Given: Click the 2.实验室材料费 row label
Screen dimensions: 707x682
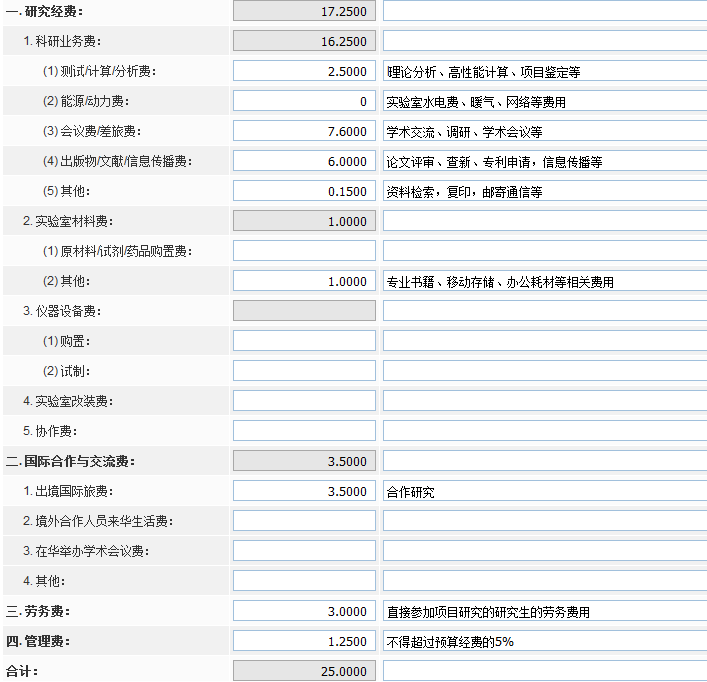Looking at the screenshot, I should coord(68,221).
